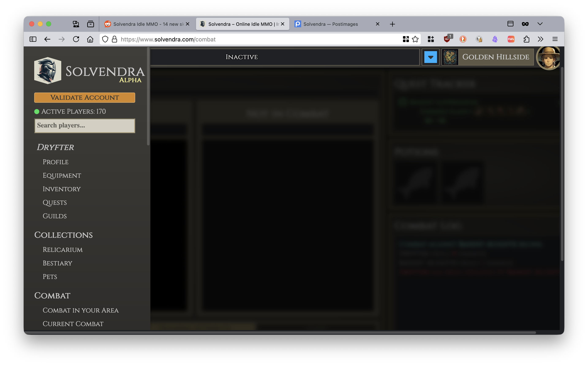
Task: Open the Bestiary link in sidebar
Action: click(58, 263)
